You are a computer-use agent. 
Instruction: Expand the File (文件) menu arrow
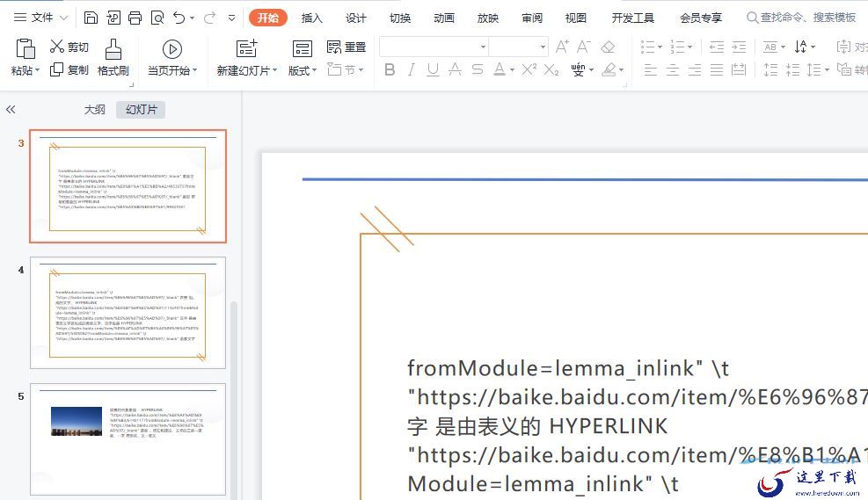pos(63,18)
